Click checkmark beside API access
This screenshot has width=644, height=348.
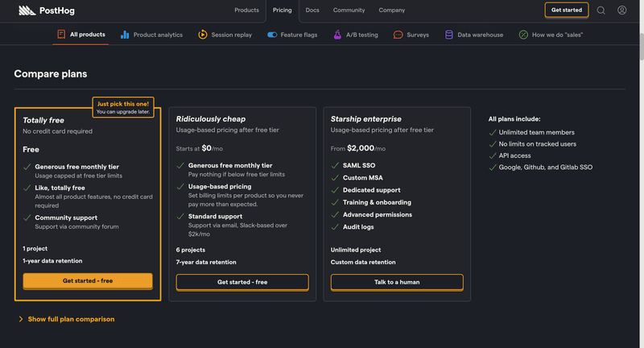coord(493,156)
